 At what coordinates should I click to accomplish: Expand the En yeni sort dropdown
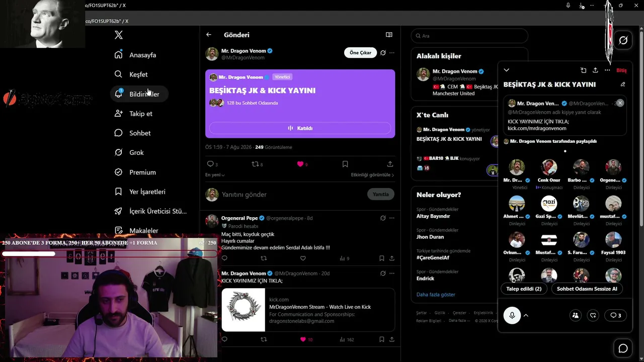(x=215, y=175)
